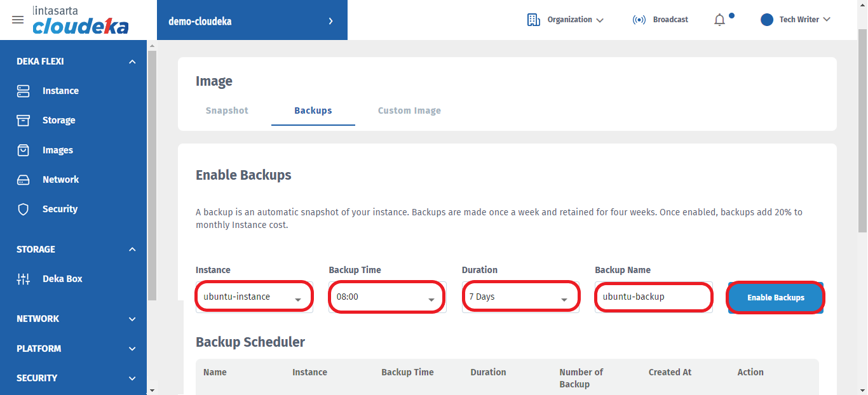Click the Broadcast signal icon
This screenshot has width=868, height=395.
(x=639, y=20)
